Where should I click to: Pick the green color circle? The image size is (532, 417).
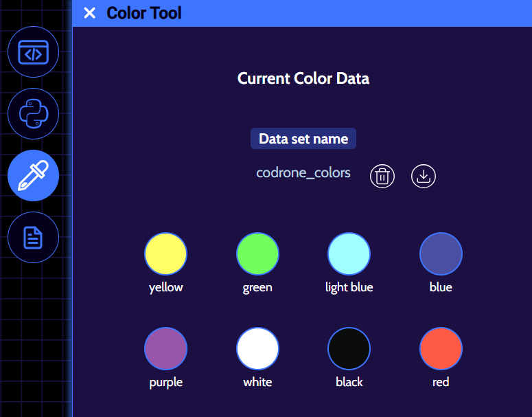pos(257,253)
